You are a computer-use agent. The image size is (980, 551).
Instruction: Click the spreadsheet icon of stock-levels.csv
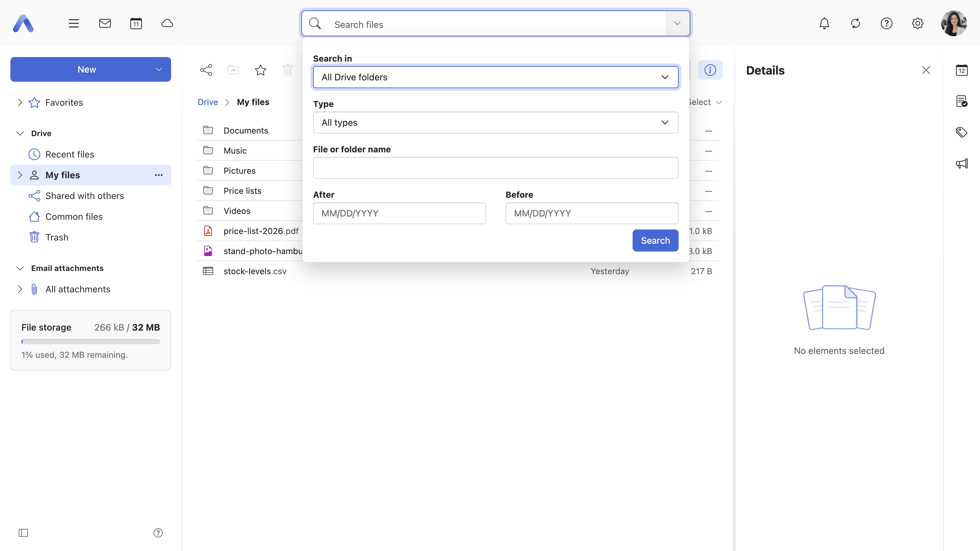(208, 271)
